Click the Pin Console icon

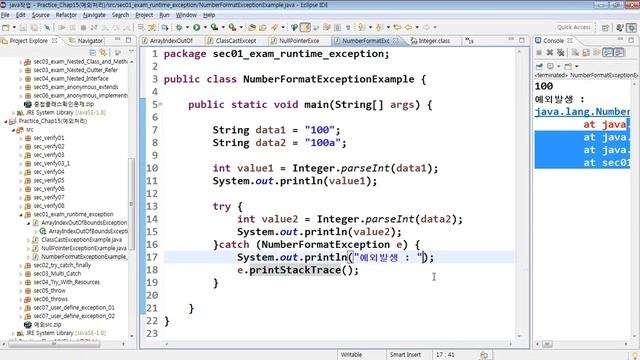pos(539,66)
